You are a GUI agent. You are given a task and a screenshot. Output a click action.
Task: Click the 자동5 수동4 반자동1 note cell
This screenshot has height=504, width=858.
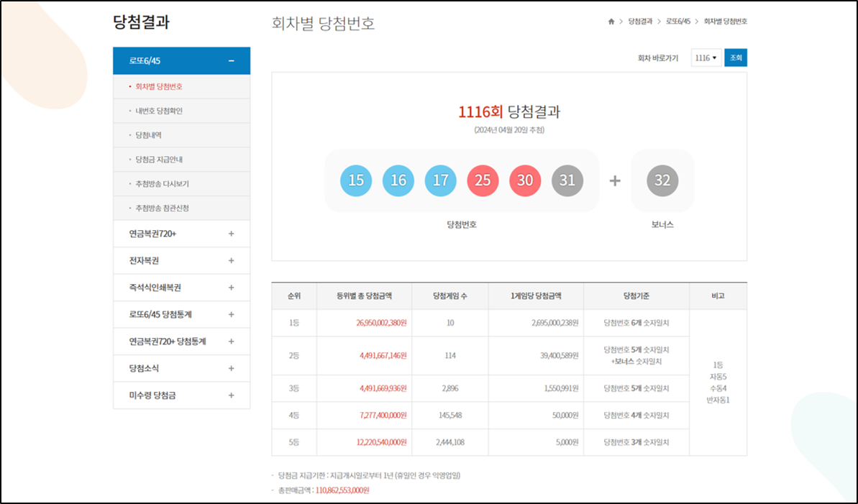click(x=718, y=382)
